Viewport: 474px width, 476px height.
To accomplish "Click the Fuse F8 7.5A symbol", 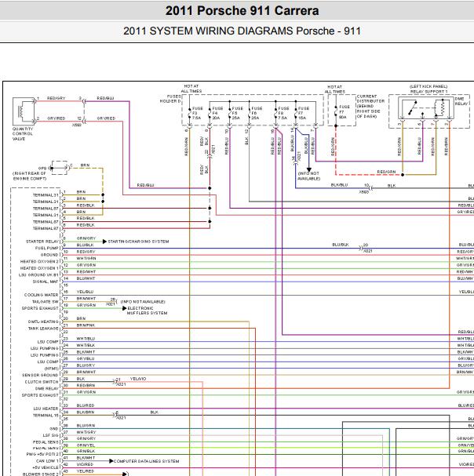I will click(x=275, y=113).
